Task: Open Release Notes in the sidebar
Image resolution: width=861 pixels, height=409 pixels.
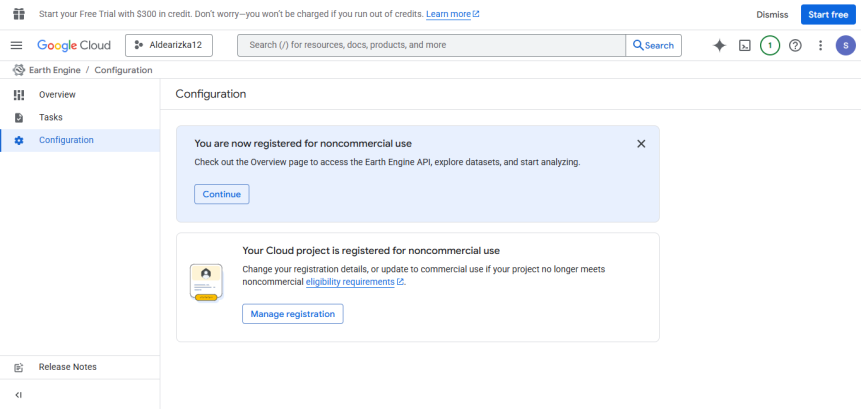Action: (x=80, y=367)
